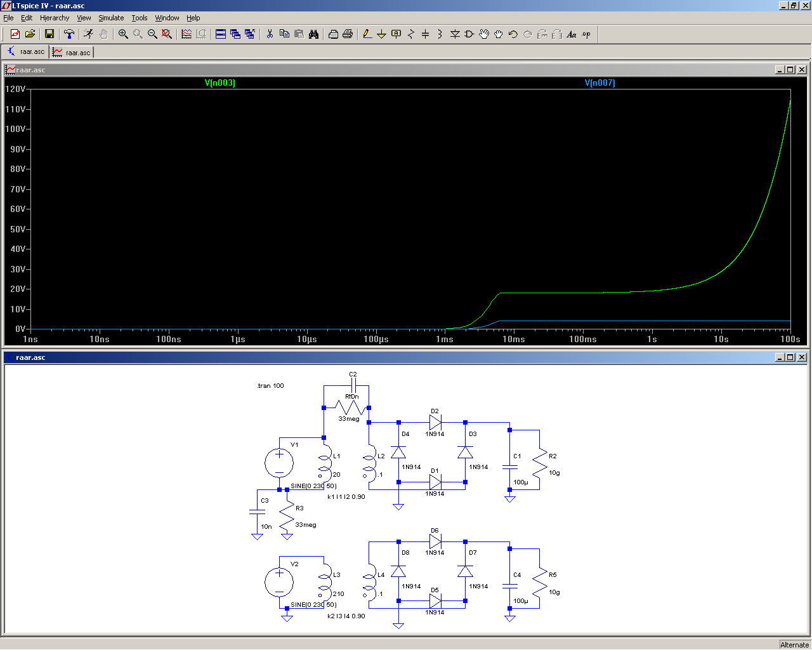The image size is (812, 650).
Task: Click the Print printer icon
Action: pos(348,34)
